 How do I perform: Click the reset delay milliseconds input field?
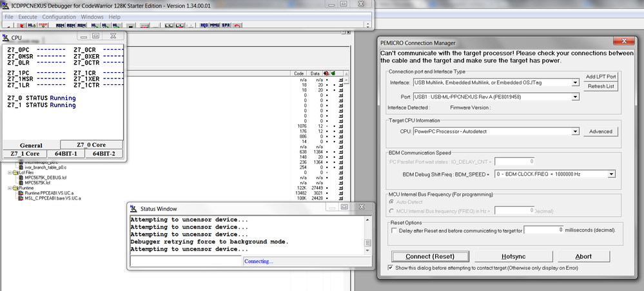point(543,230)
